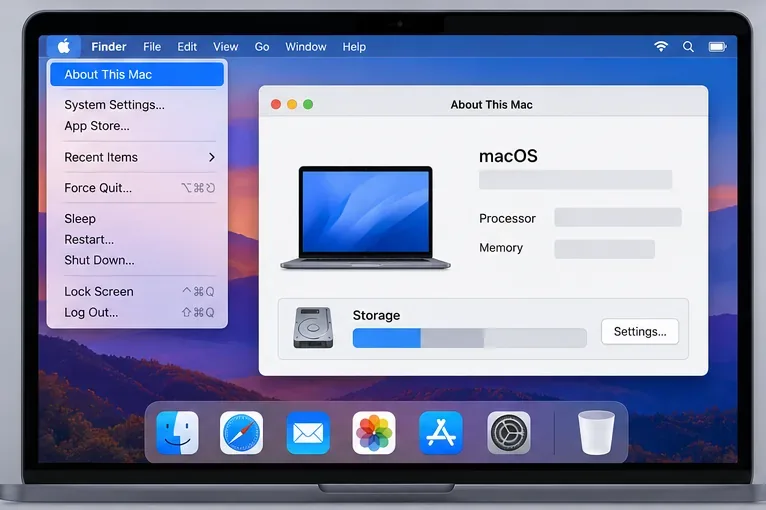Click the About This Mac window title
Screen dimensions: 766x510
click(x=491, y=105)
